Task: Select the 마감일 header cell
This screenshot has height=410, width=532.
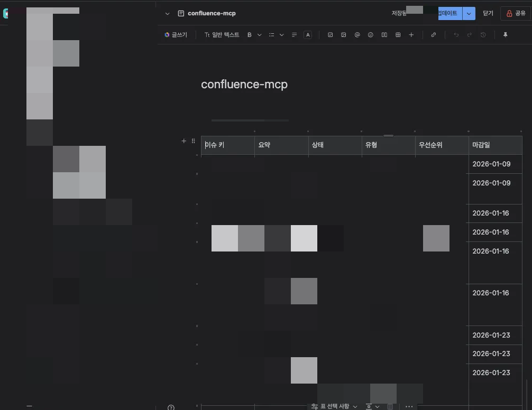Action: click(x=496, y=145)
